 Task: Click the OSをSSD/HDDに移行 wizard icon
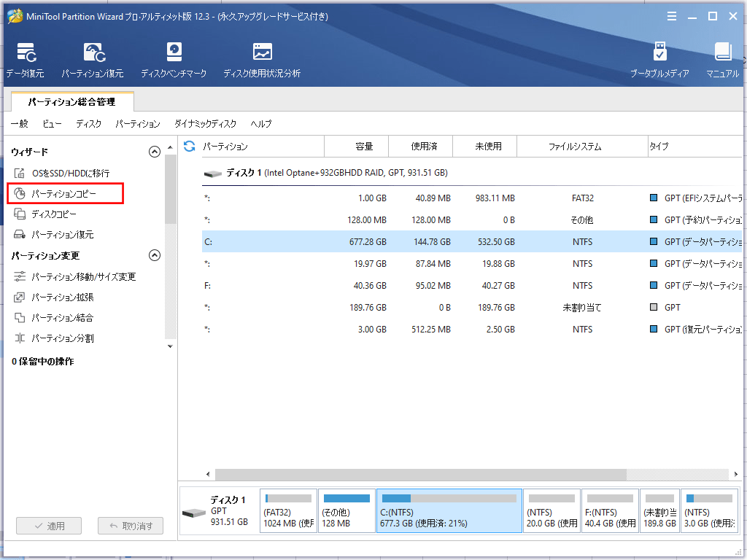(20, 173)
